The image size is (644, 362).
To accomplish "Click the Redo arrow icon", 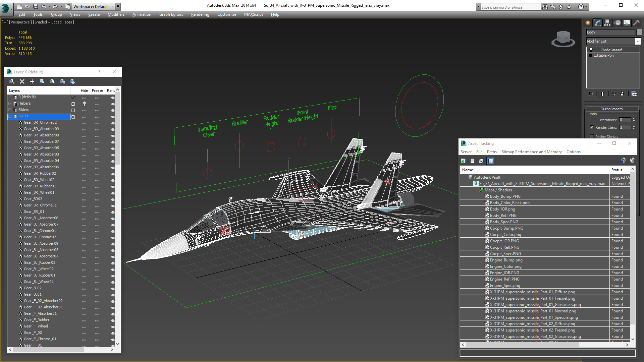I will (55, 6).
